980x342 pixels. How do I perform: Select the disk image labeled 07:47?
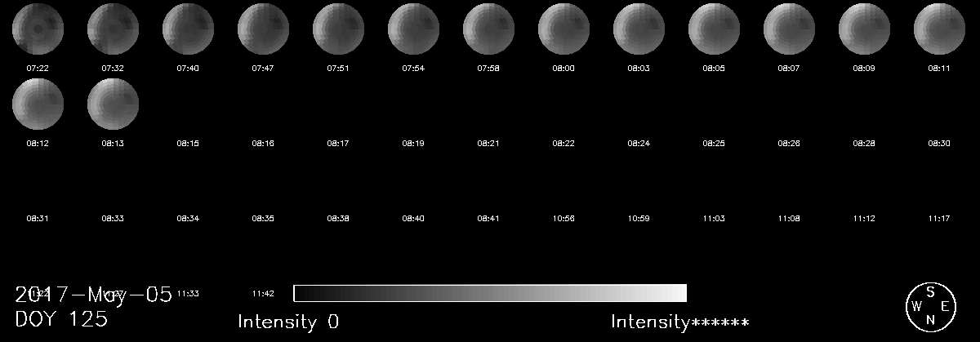coord(263,29)
